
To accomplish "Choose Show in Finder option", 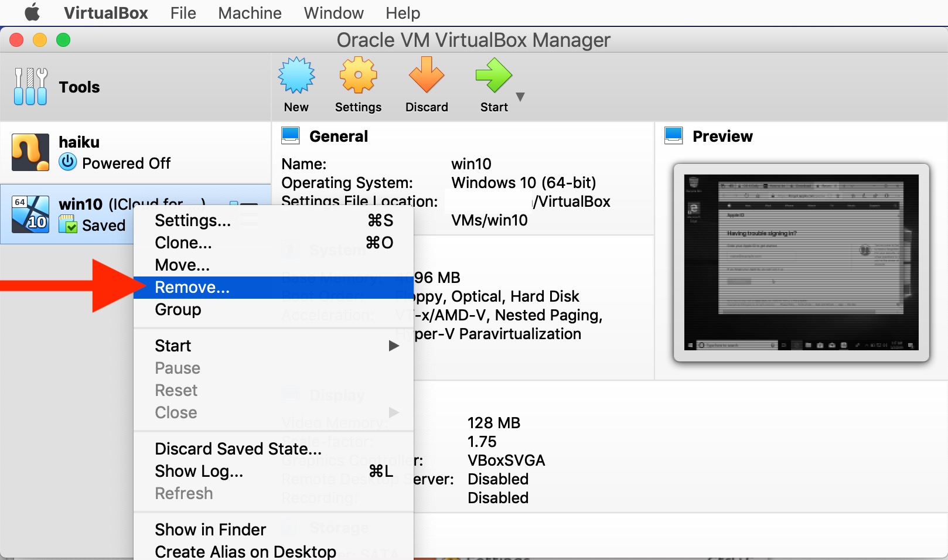I will (210, 530).
